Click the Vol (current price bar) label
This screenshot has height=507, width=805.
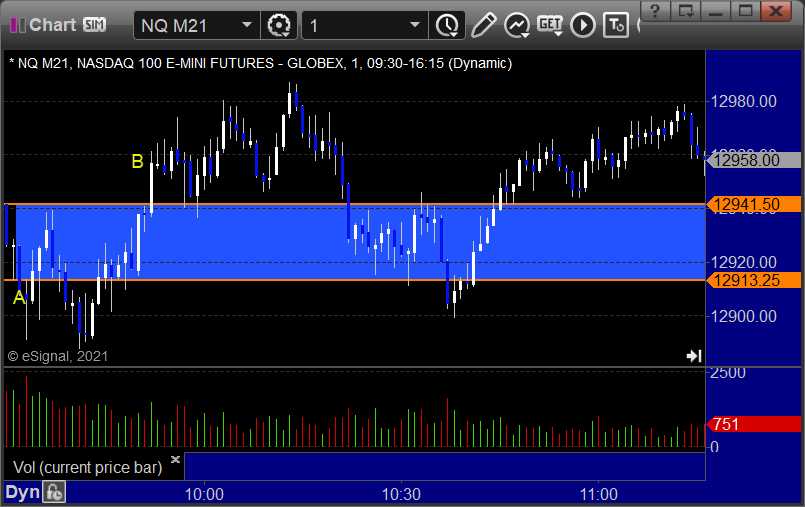87,467
